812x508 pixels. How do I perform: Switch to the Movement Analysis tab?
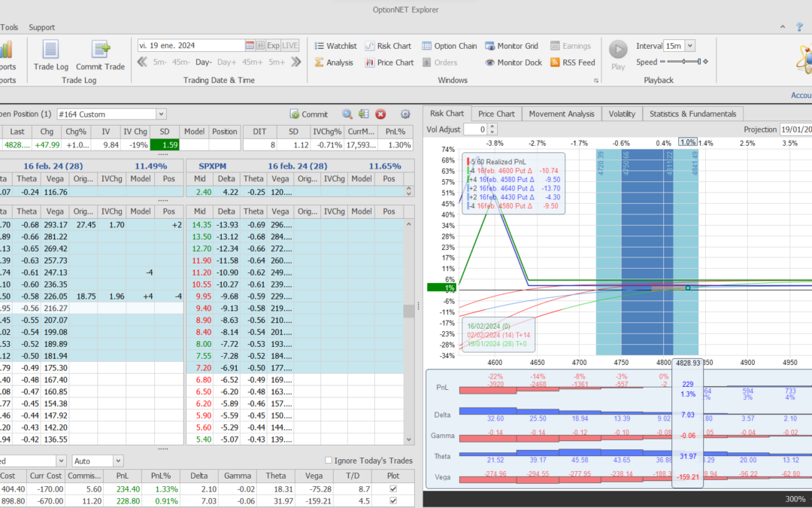(x=563, y=114)
